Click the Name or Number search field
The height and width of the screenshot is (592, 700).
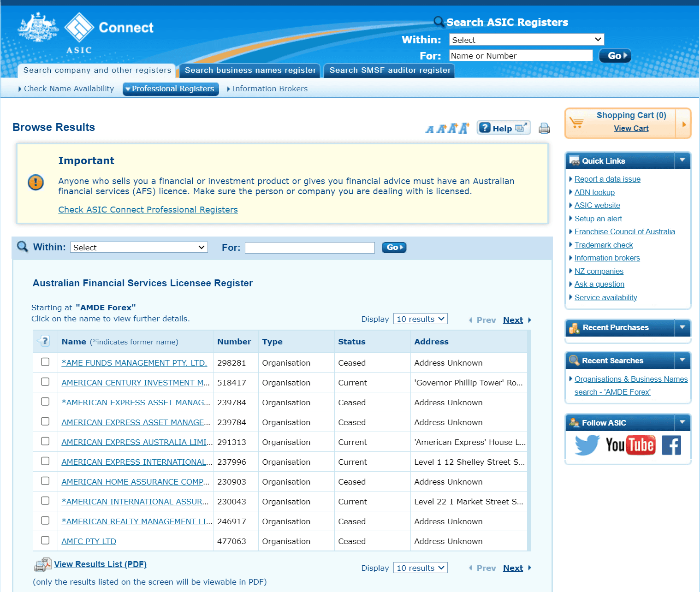[x=521, y=56]
